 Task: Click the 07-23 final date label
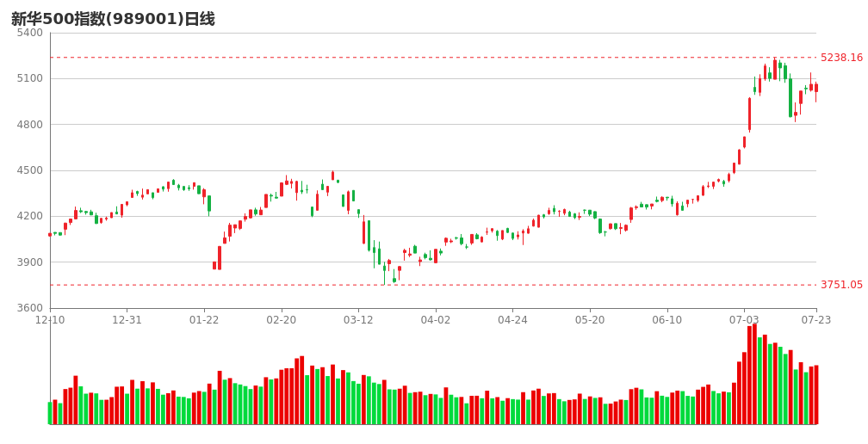click(x=816, y=320)
